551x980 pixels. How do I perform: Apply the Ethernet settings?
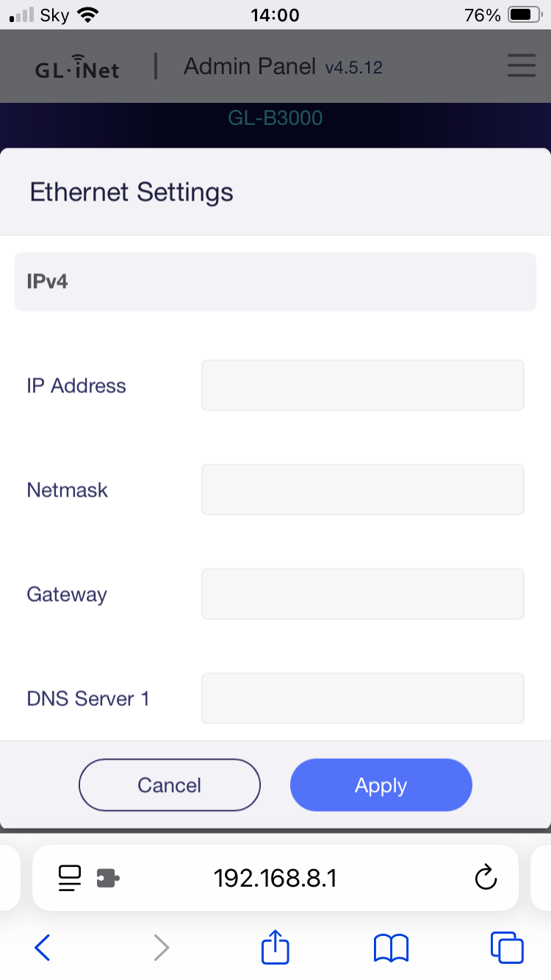381,785
